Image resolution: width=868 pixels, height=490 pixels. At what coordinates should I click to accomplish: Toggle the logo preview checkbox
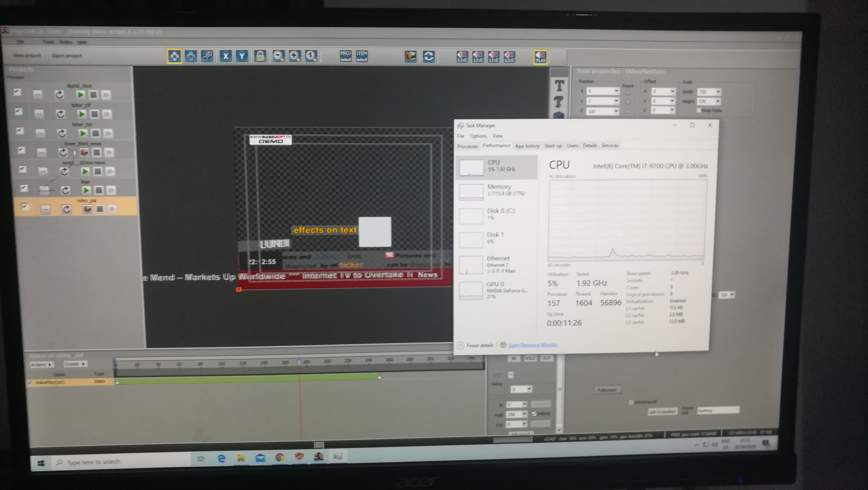(24, 188)
